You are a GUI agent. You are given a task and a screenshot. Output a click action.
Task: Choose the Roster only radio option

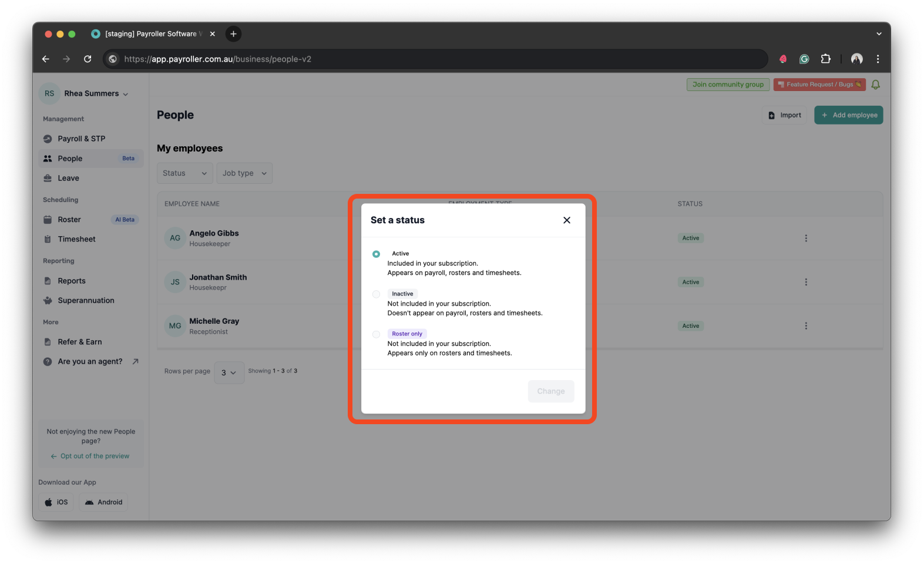[376, 334]
